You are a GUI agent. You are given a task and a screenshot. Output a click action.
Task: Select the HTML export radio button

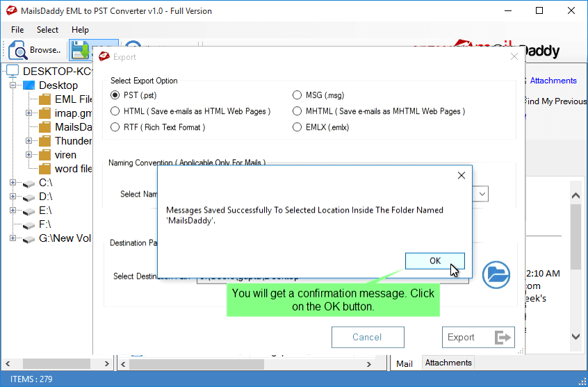coord(115,111)
